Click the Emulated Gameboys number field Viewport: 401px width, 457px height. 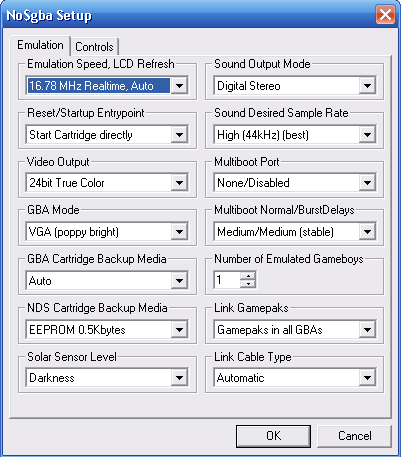pyautogui.click(x=227, y=280)
